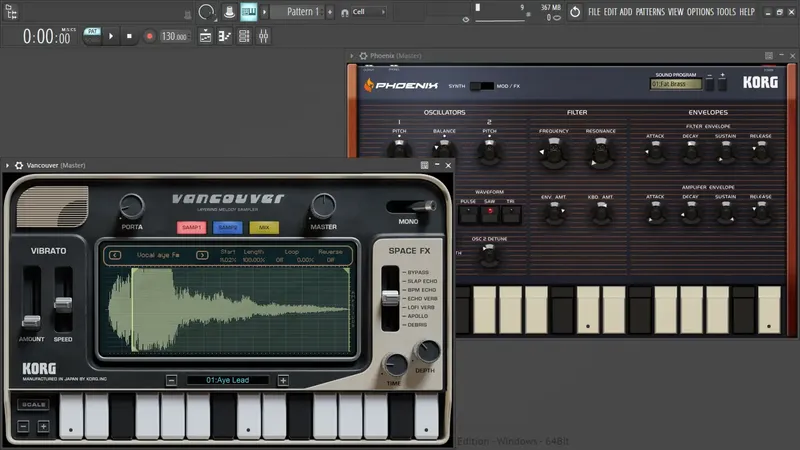Open the FILE menu
This screenshot has width=800, height=450.
pos(594,12)
